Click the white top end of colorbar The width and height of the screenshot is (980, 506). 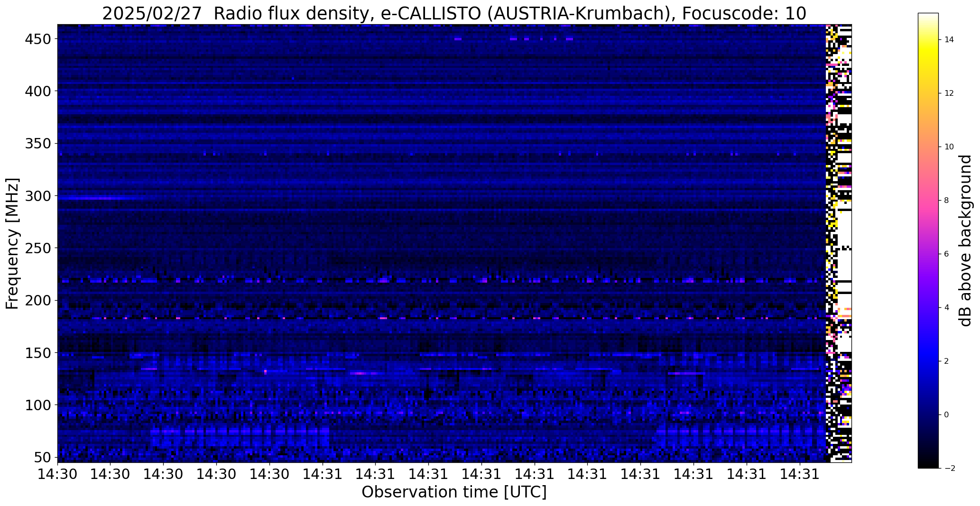[x=928, y=18]
